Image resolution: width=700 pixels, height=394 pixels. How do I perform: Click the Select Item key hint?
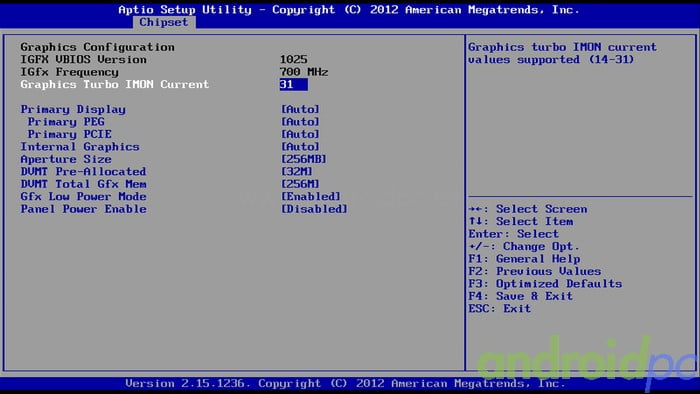[521, 222]
